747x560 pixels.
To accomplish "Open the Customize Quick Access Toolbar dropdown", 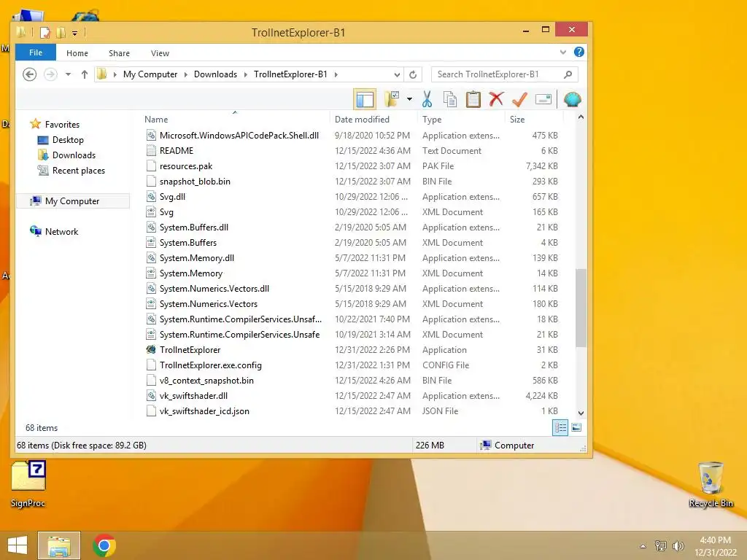I will tap(75, 33).
